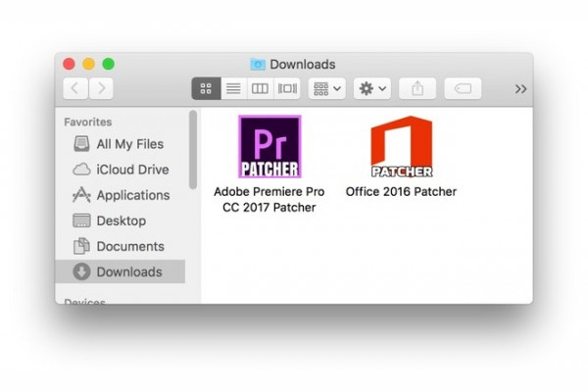Image resolution: width=588 pixels, height=392 pixels.
Task: Click the Office 2016 Patcher filename
Action: [x=401, y=192]
